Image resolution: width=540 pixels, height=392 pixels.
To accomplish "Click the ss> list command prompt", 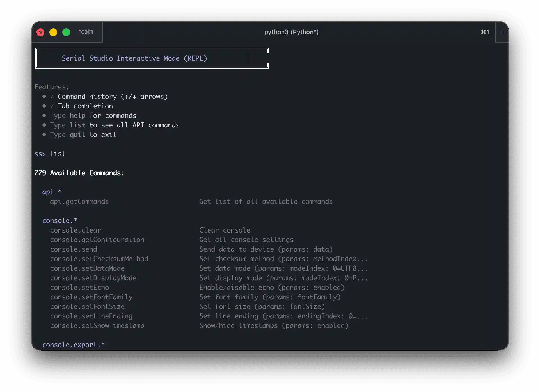I will (x=50, y=154).
